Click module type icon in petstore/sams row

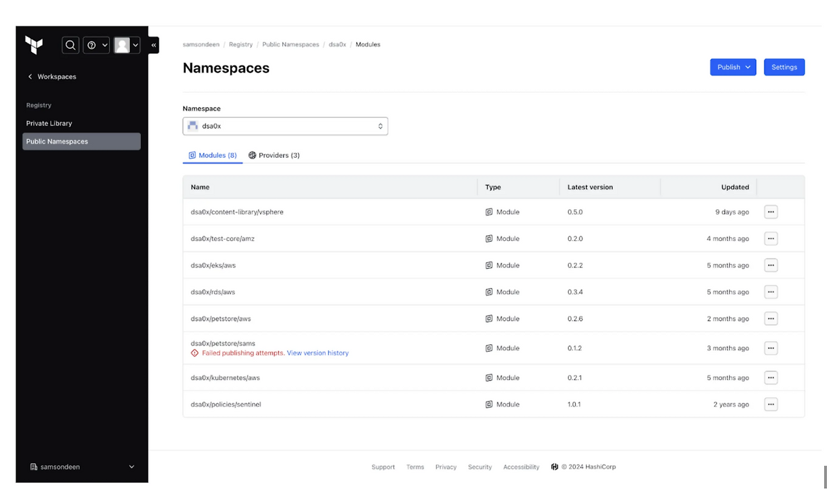[x=489, y=348]
